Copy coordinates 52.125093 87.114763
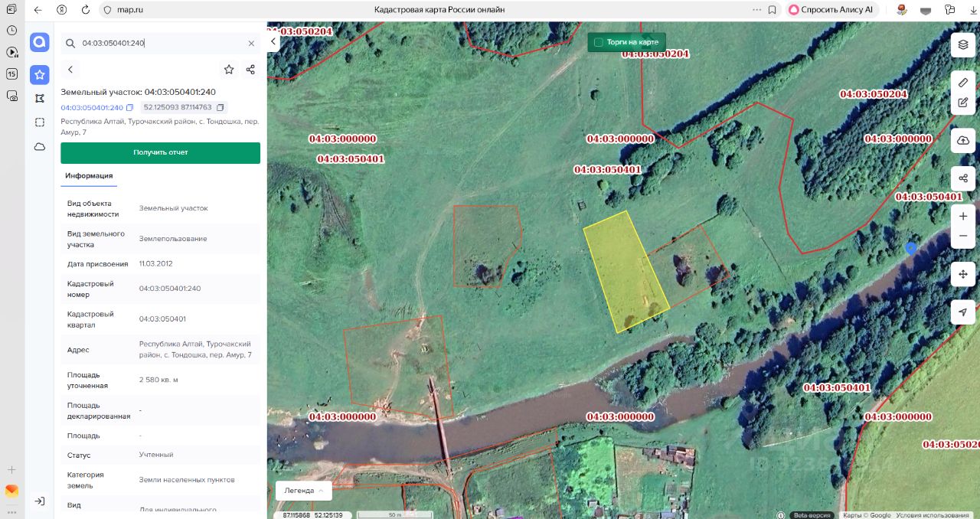Screen dimensions: 980x519 pos(220,108)
